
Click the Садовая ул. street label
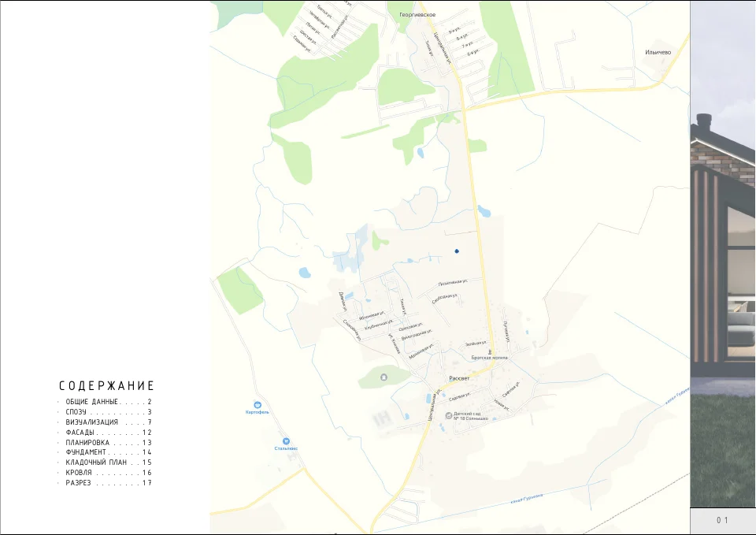(x=459, y=396)
